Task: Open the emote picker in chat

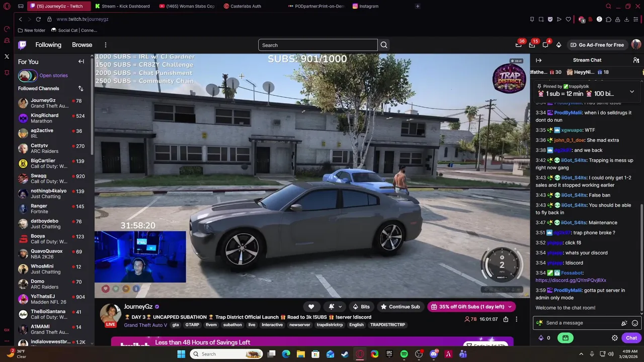Action: (635, 323)
